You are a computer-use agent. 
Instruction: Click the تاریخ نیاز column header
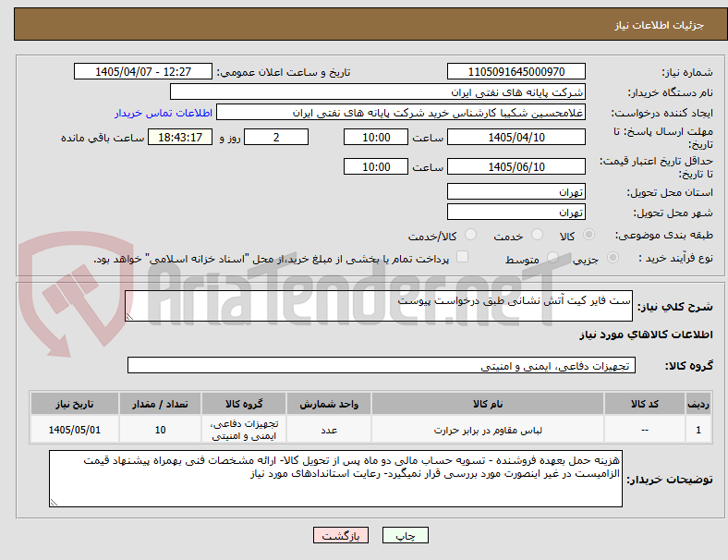point(74,404)
